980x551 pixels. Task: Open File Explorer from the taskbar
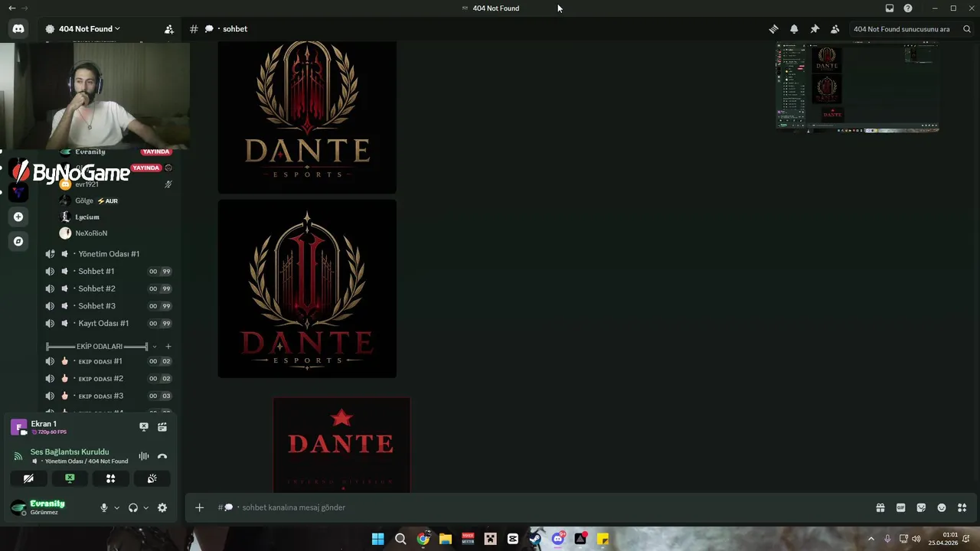[x=446, y=539]
